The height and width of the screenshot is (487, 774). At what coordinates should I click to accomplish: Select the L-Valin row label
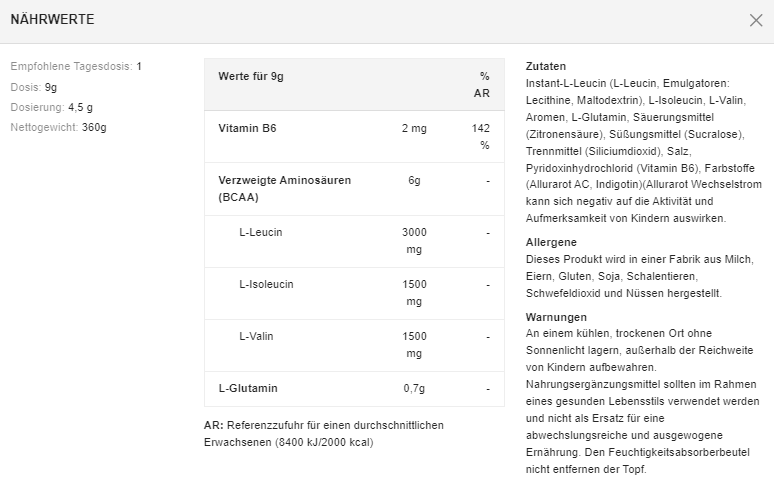[256, 336]
